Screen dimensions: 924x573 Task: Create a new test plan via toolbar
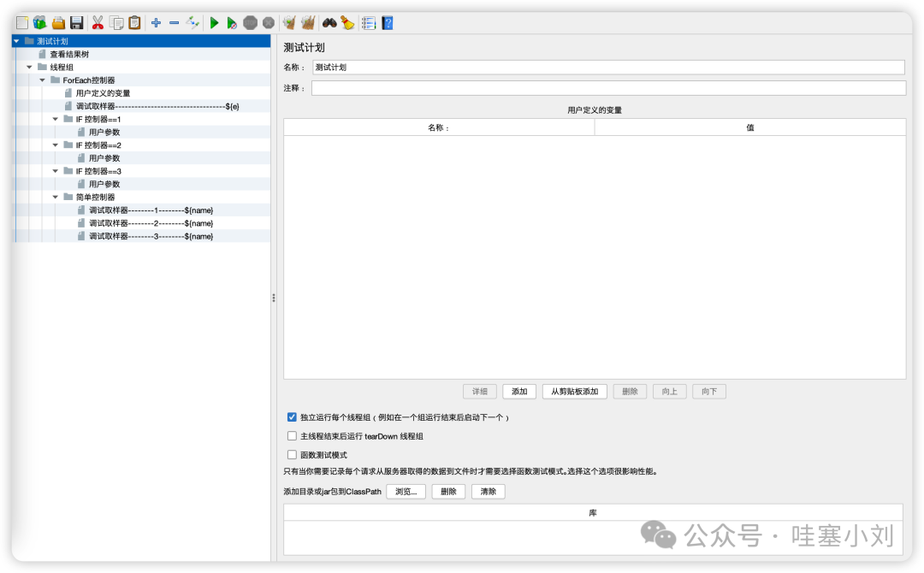21,23
